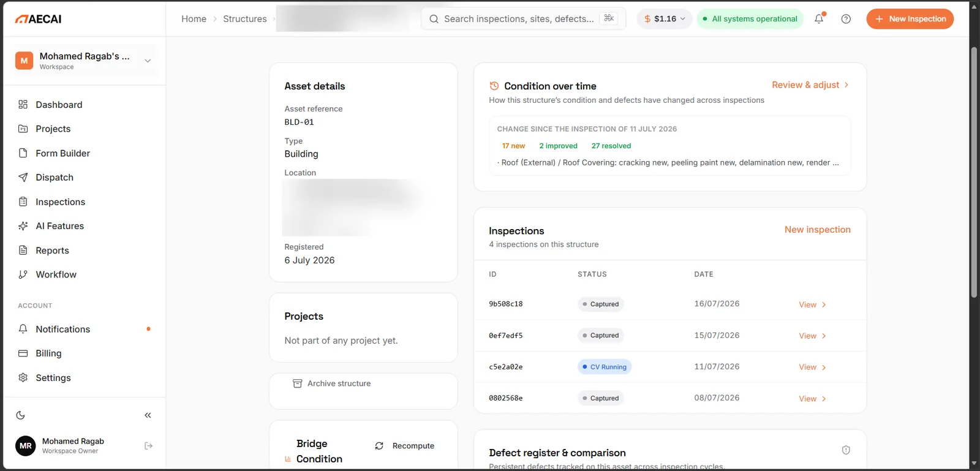
Task: Toggle dark mode moon icon
Action: 21,415
